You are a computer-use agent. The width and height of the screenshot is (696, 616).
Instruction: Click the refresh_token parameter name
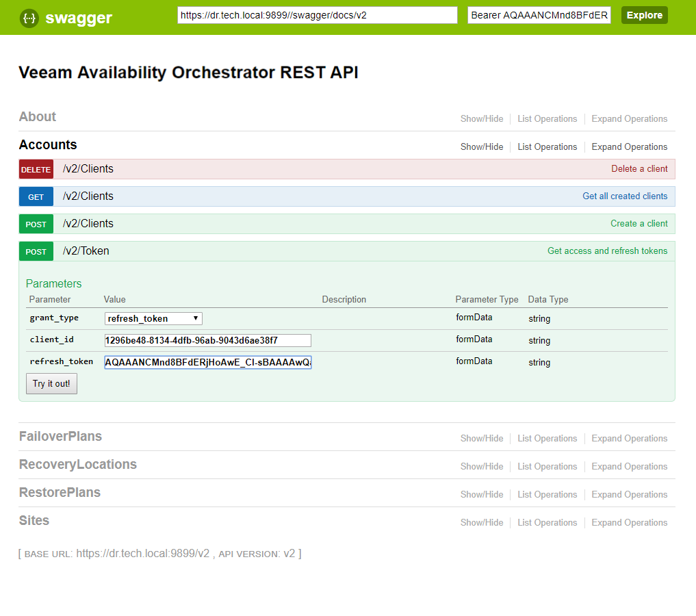click(x=62, y=361)
